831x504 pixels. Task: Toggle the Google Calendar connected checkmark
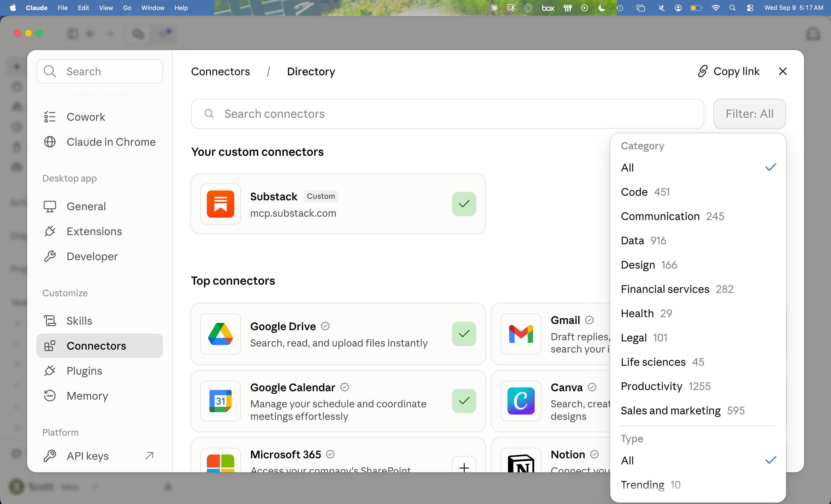[x=464, y=401]
